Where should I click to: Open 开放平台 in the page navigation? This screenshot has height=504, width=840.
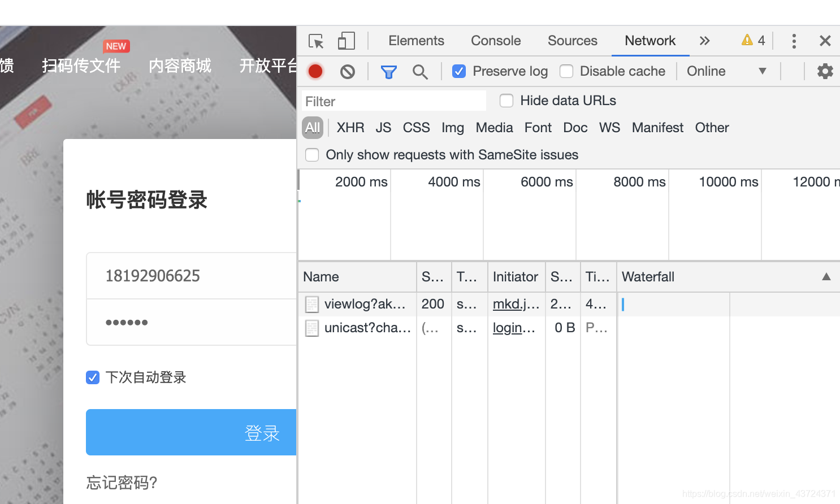pyautogui.click(x=269, y=66)
